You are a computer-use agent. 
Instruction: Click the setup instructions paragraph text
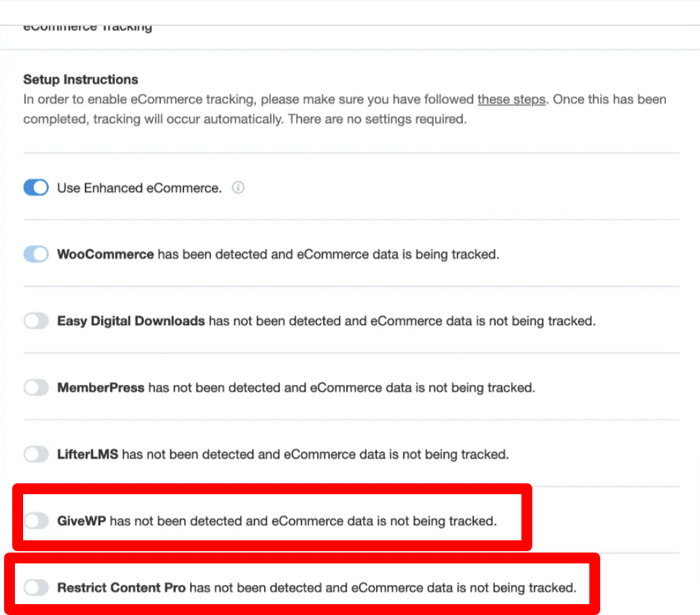pyautogui.click(x=345, y=109)
